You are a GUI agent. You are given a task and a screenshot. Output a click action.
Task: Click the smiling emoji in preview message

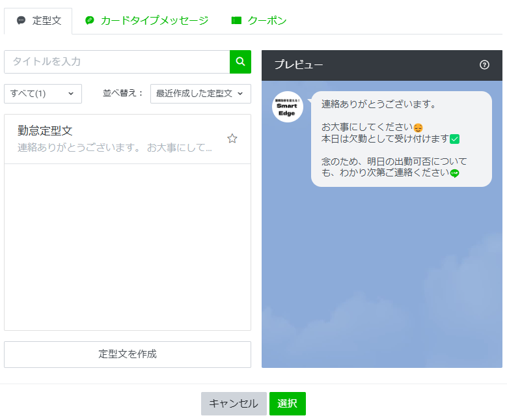[418, 128]
